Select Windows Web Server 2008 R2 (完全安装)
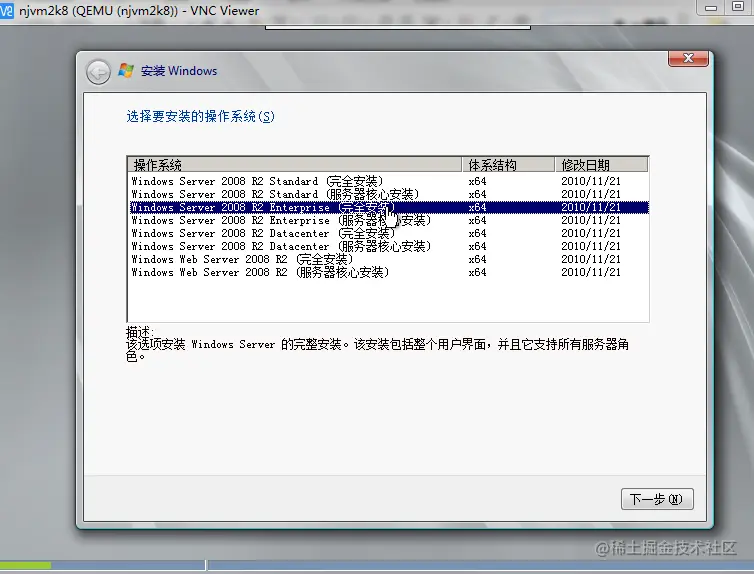 (x=389, y=259)
